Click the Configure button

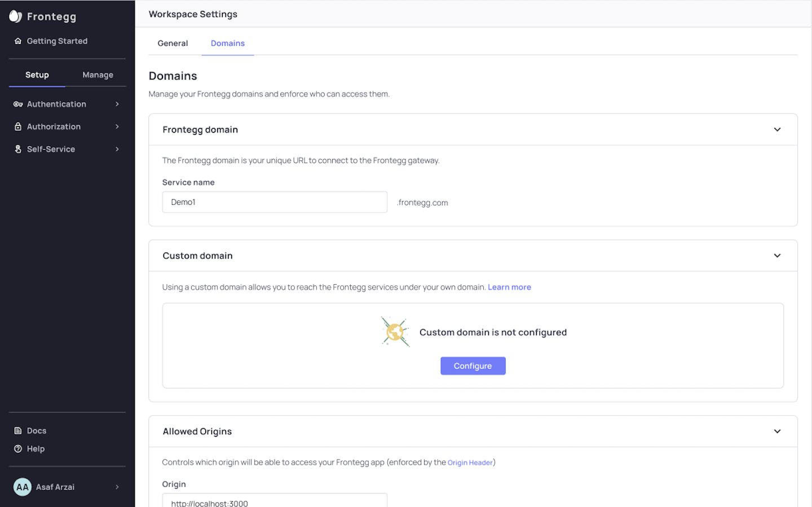click(x=473, y=366)
